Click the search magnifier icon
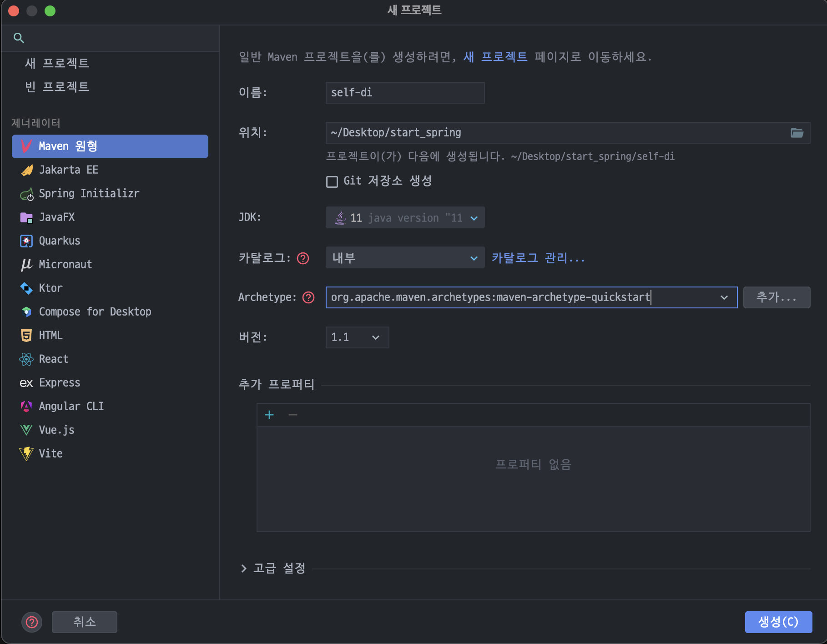Screen dimensions: 827x644 [x=19, y=38]
